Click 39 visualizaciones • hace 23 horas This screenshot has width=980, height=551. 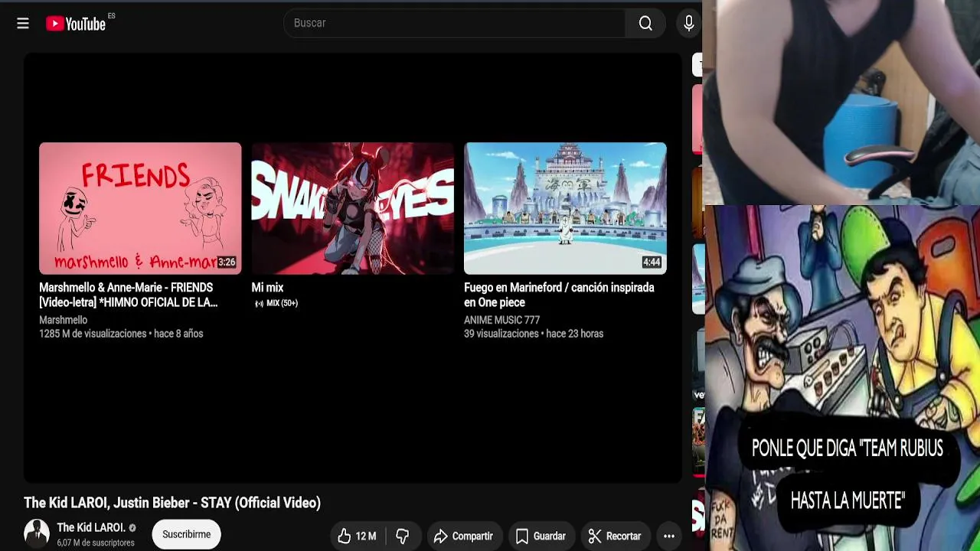(x=534, y=334)
